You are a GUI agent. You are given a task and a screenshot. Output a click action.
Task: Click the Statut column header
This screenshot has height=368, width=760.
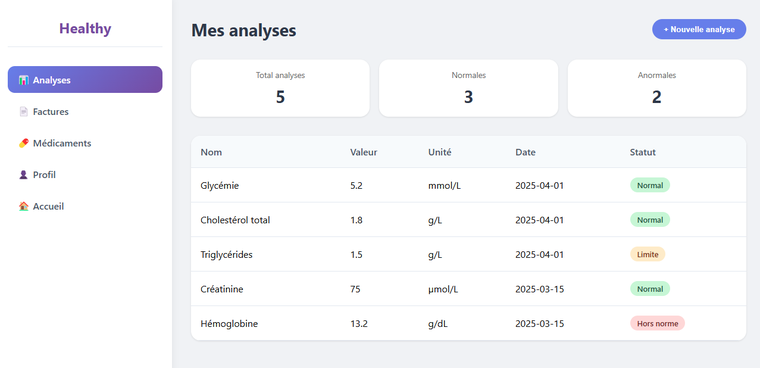[642, 152]
